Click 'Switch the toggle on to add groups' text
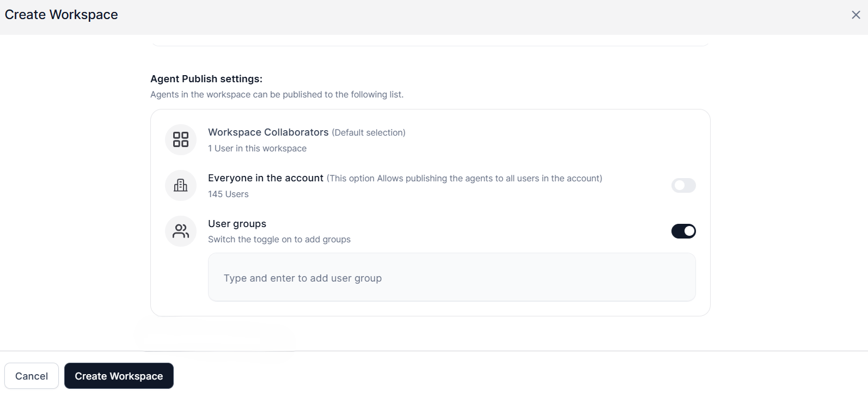The image size is (868, 397). pos(279,240)
